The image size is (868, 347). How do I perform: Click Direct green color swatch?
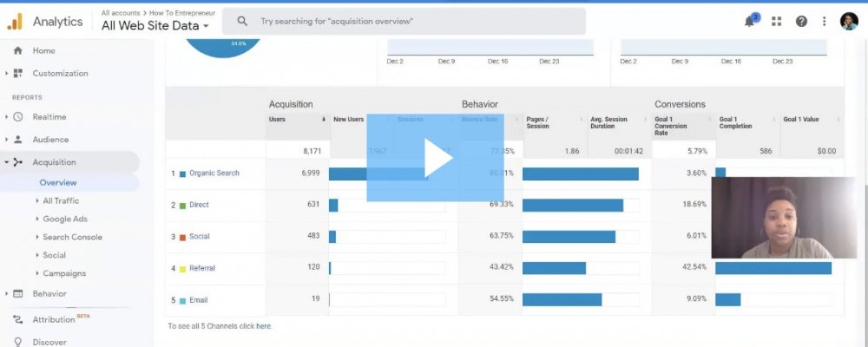click(182, 206)
